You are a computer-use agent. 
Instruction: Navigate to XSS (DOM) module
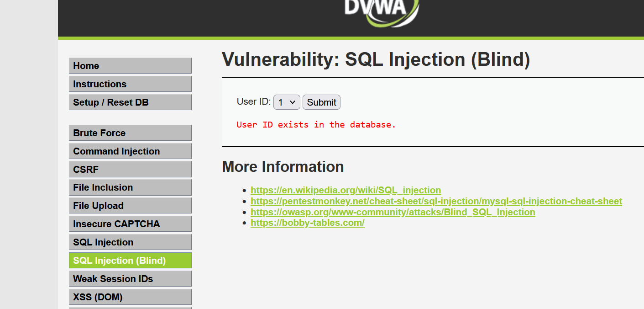pos(130,297)
